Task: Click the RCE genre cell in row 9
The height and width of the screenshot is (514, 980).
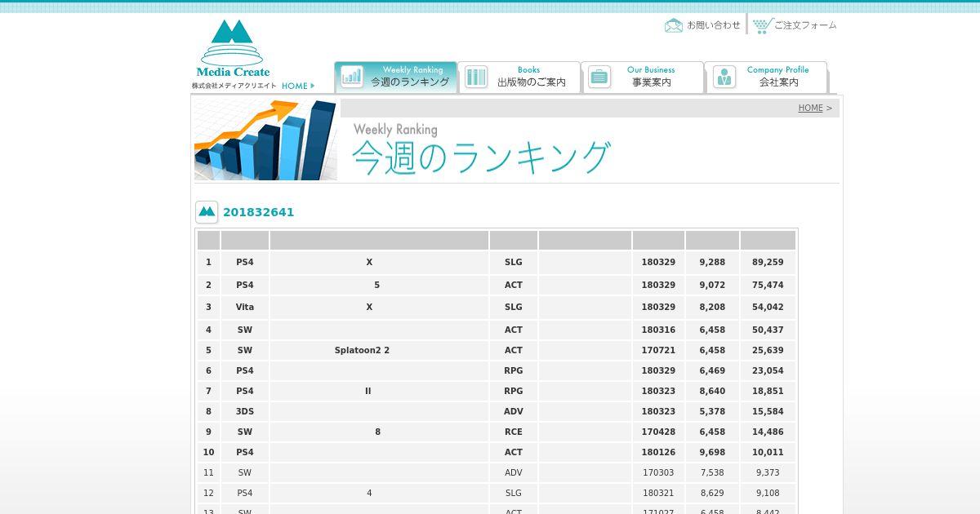Action: 513,432
